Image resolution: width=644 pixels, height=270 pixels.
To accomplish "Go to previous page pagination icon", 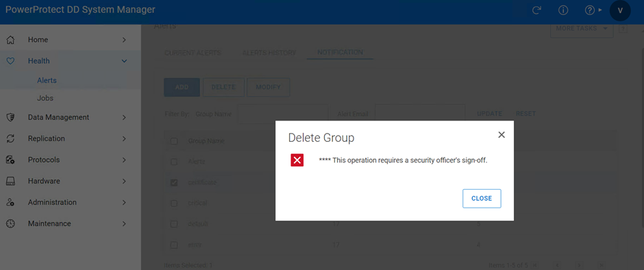I will [x=558, y=265].
